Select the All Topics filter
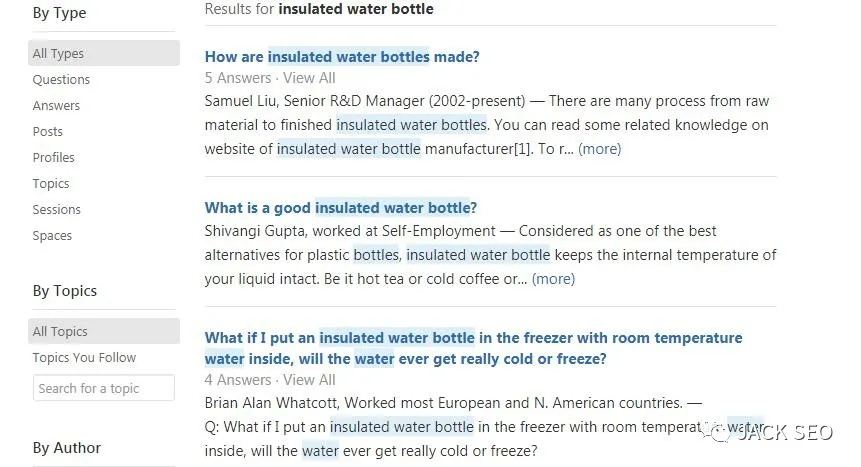Viewport: 861px width, 467px height. [x=60, y=332]
